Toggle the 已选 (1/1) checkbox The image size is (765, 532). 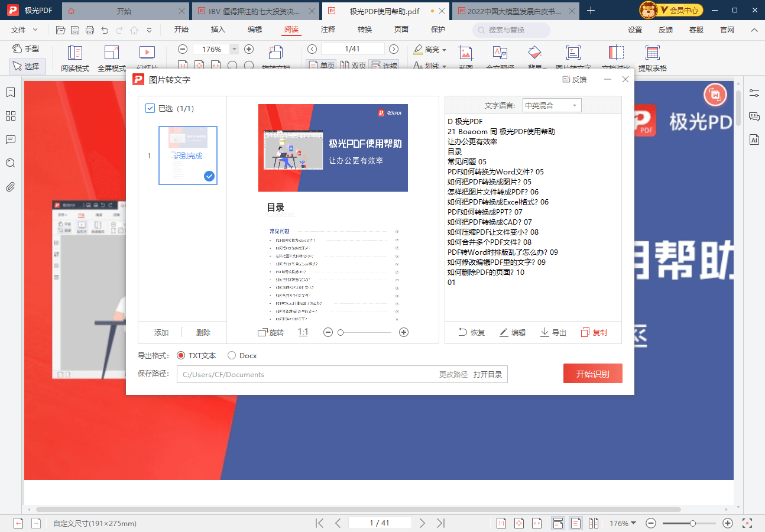tap(150, 108)
